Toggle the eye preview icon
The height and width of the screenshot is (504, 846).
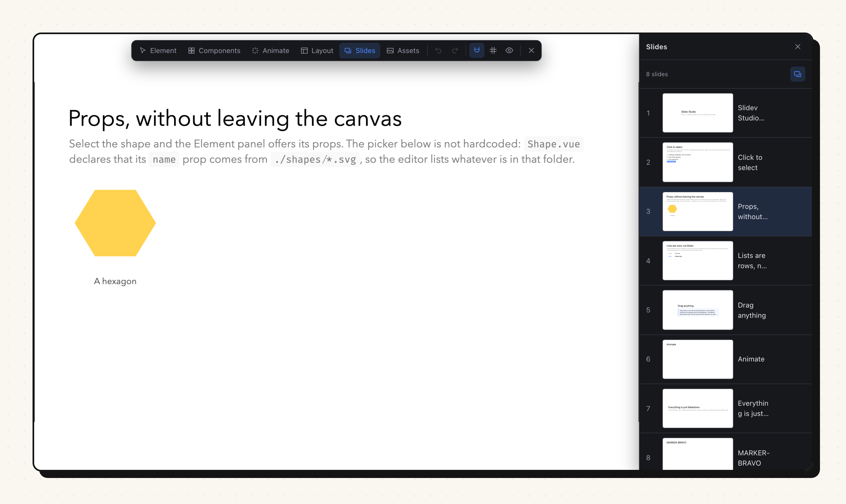pyautogui.click(x=509, y=50)
